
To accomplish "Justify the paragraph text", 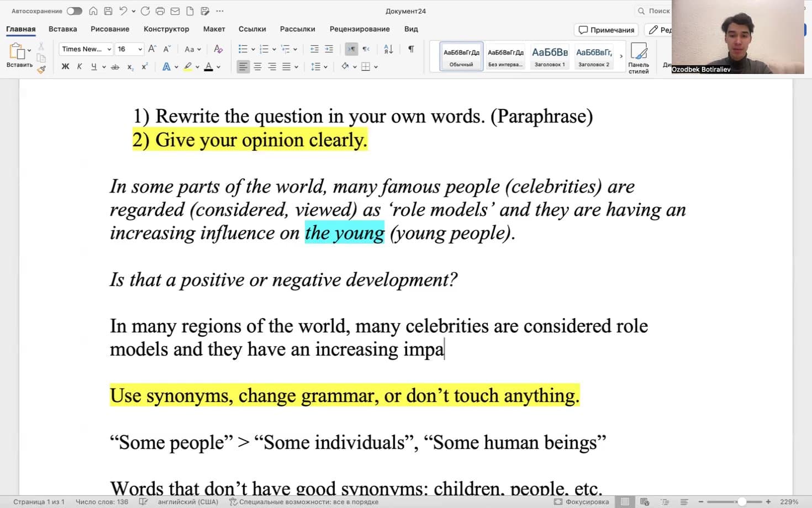I will (286, 67).
